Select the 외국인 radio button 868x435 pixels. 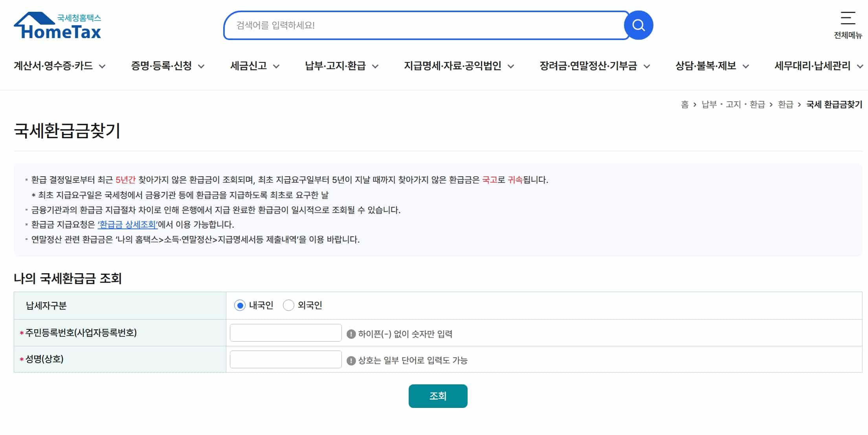[x=288, y=305]
